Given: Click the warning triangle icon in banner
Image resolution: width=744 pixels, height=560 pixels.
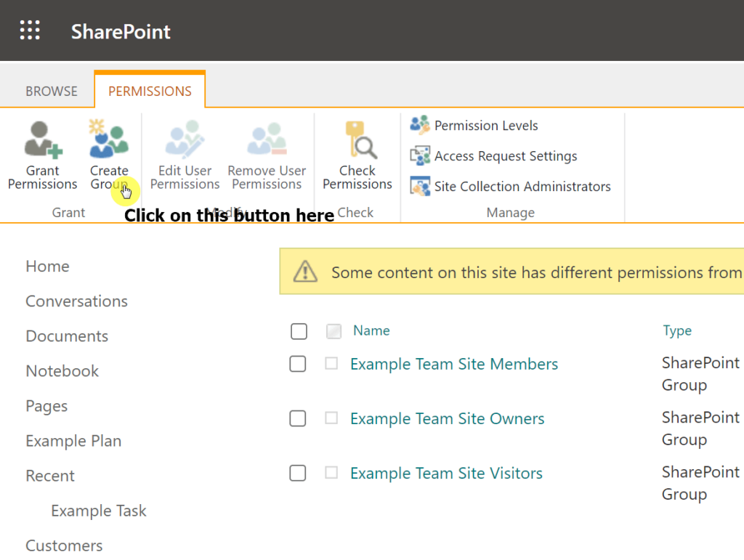Looking at the screenshot, I should (305, 272).
